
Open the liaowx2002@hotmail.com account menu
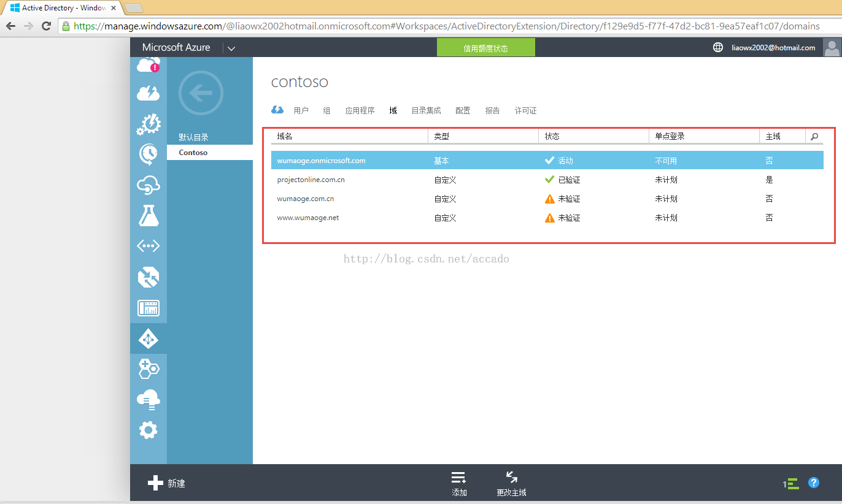point(773,47)
